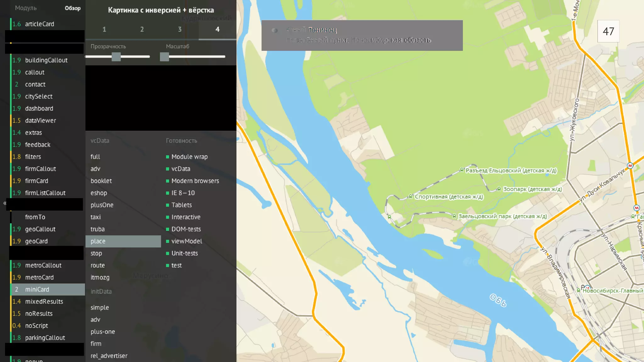Expand the initData section header
The width and height of the screenshot is (644, 362).
[101, 291]
